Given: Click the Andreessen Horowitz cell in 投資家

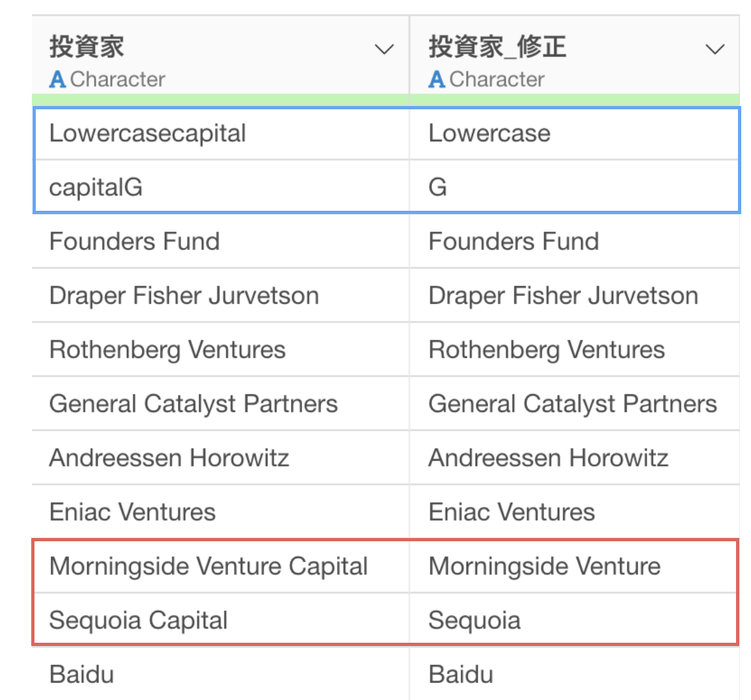Looking at the screenshot, I should (221, 458).
